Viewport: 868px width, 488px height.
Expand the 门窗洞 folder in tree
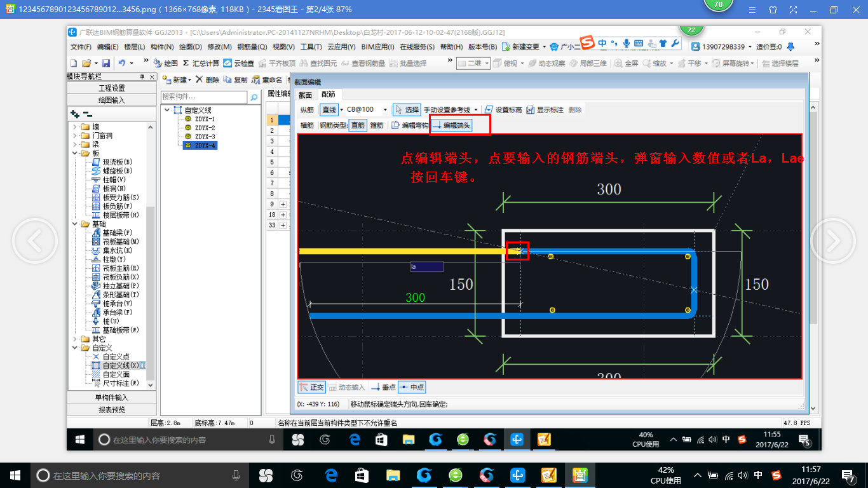pyautogui.click(x=76, y=136)
